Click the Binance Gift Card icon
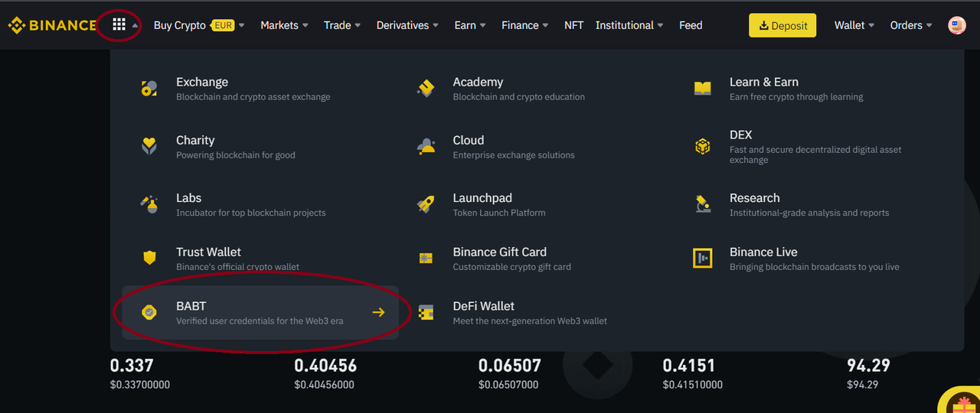This screenshot has height=413, width=980. click(x=426, y=258)
